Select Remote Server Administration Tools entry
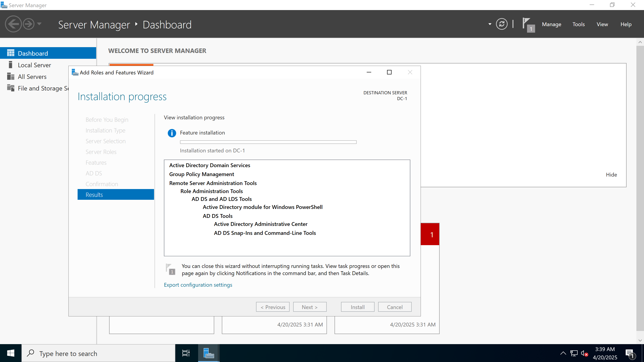Image resolution: width=644 pixels, height=362 pixels. click(213, 183)
